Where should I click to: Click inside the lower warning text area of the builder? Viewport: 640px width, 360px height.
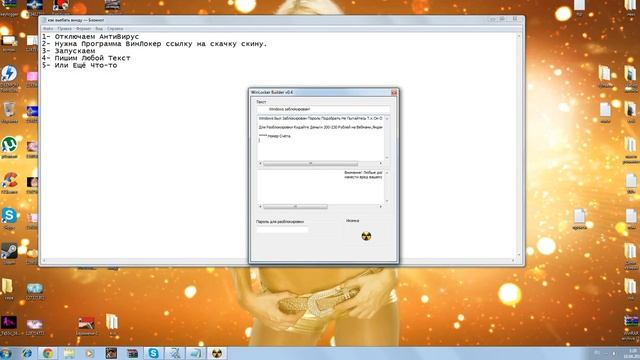click(x=320, y=187)
